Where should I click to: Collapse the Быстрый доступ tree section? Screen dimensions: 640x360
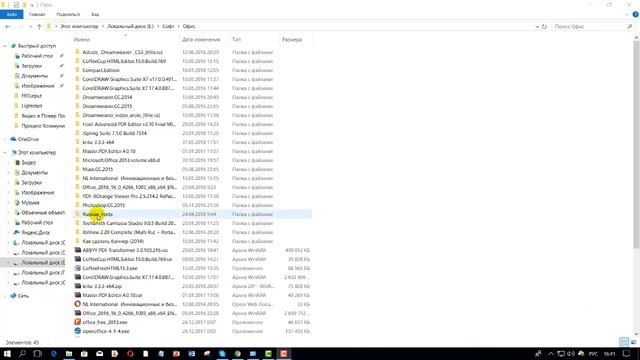[4, 46]
